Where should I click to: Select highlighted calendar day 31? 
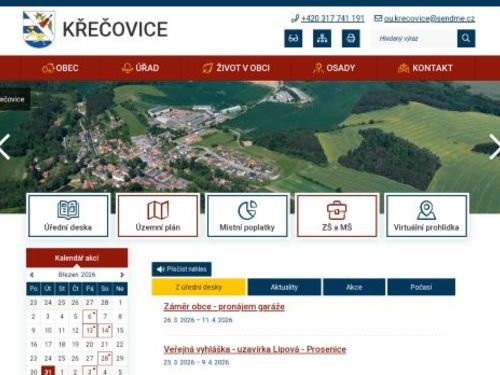48,371
